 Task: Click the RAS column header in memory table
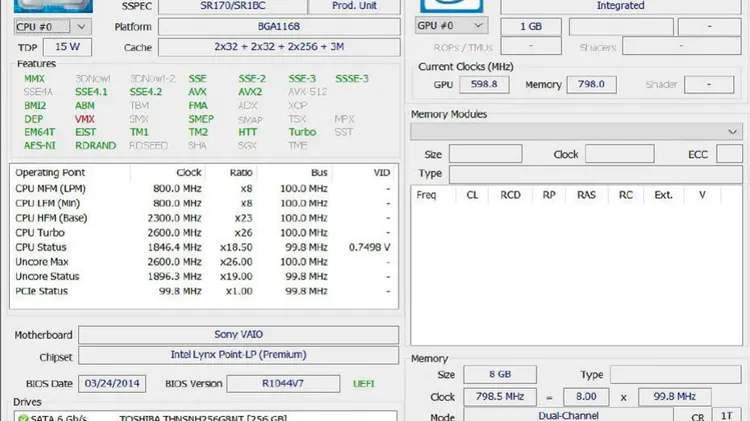[x=586, y=195]
